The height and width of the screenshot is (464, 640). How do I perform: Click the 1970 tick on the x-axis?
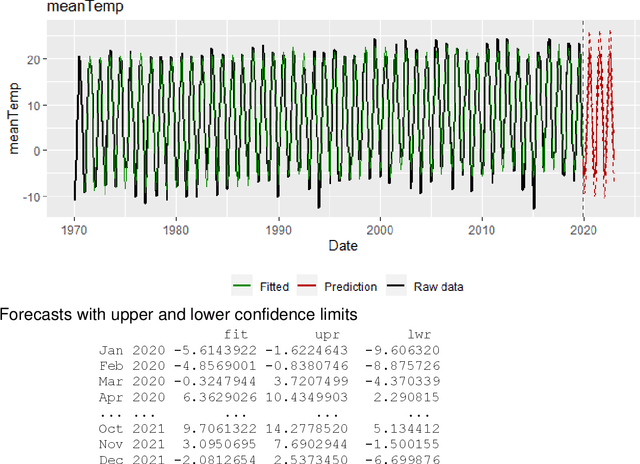74,227
